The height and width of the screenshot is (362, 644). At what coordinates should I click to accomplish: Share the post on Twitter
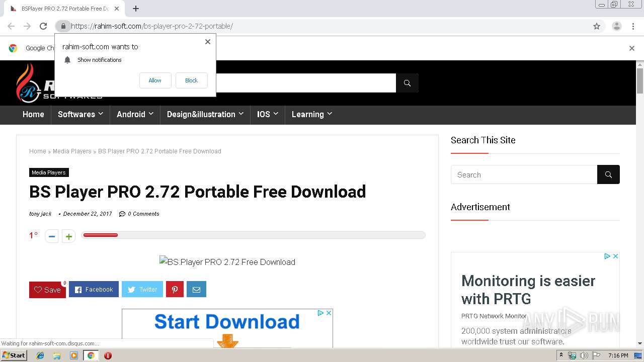point(142,289)
